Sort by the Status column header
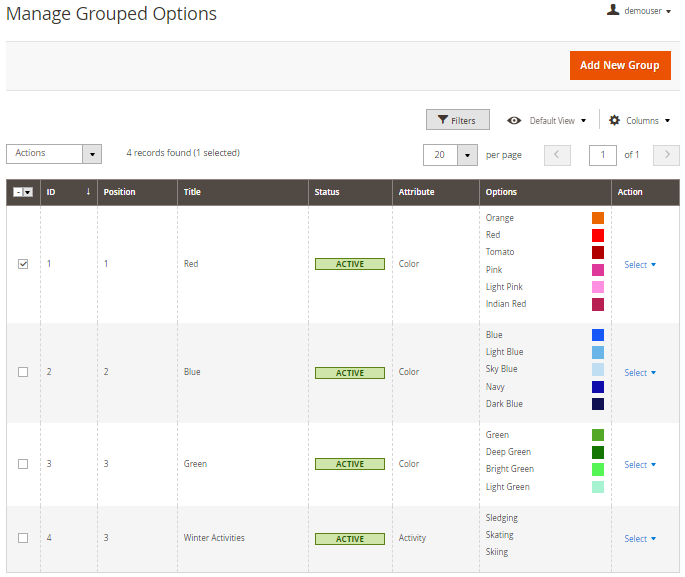 click(x=327, y=192)
